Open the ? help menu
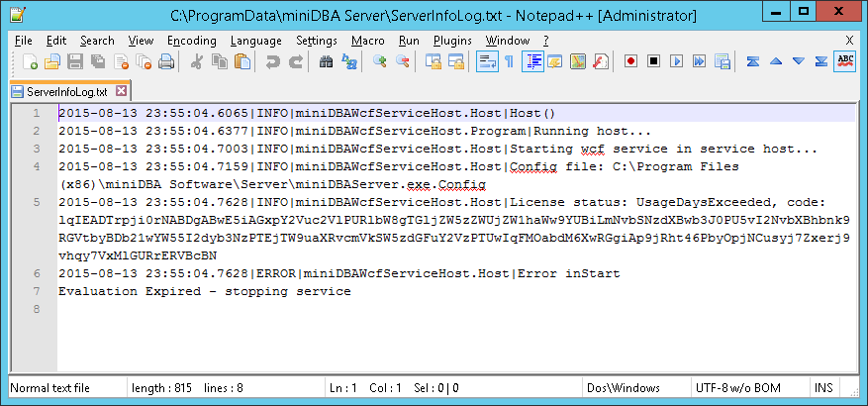Viewport: 868px width, 406px height. click(x=545, y=41)
